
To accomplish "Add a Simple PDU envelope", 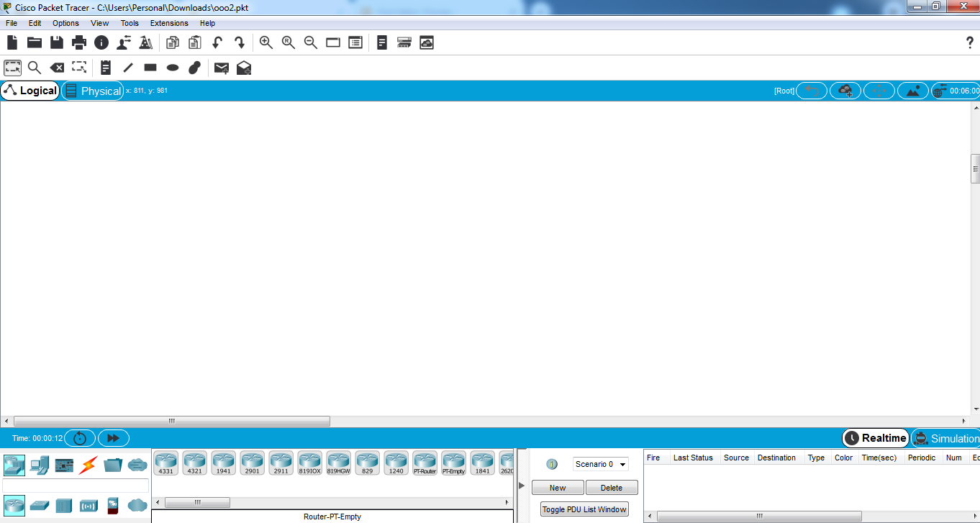I will [222, 68].
